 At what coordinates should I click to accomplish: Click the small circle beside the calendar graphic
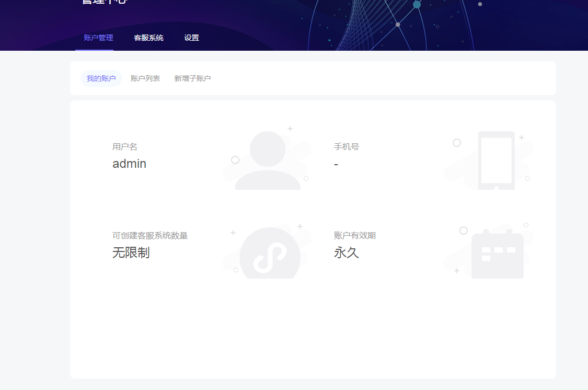coord(464,230)
